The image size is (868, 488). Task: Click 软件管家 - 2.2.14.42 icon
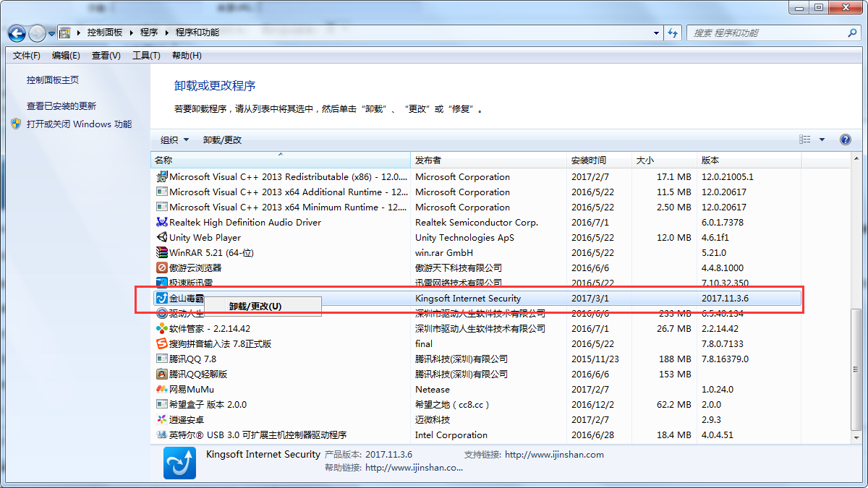point(162,328)
